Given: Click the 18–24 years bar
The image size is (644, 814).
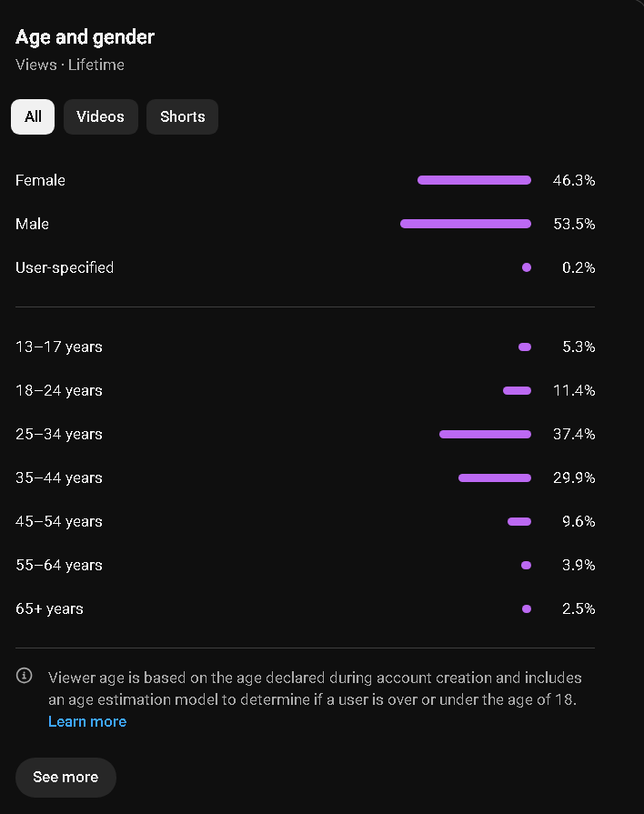Looking at the screenshot, I should [x=517, y=390].
